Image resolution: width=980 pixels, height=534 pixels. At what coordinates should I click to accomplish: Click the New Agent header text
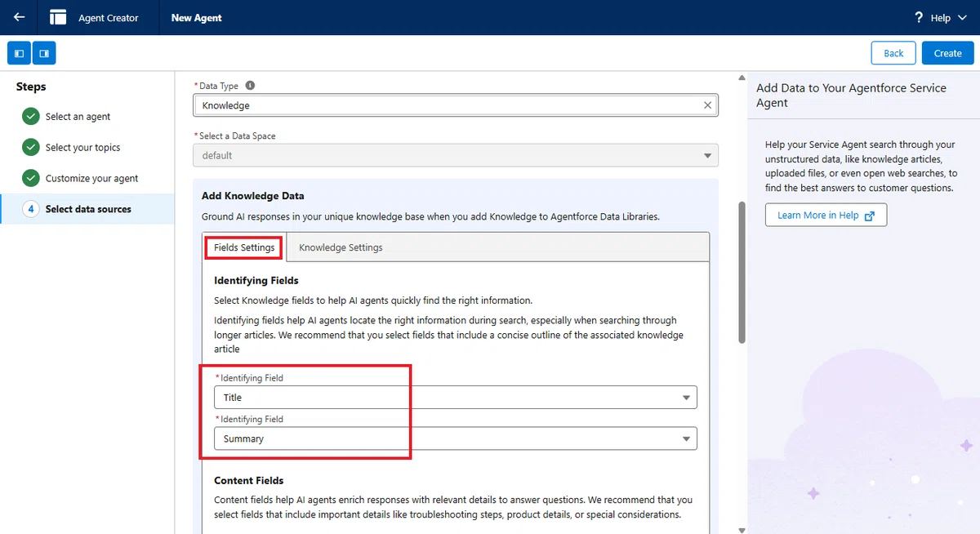point(196,18)
